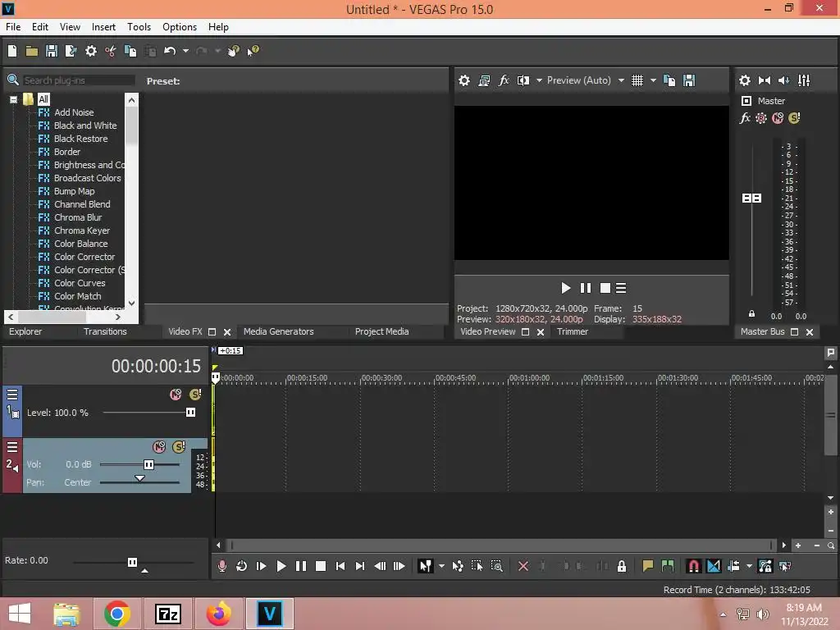Open audio track 2 hamburger menu
Screen dimensions: 840x630
[x=12, y=447]
